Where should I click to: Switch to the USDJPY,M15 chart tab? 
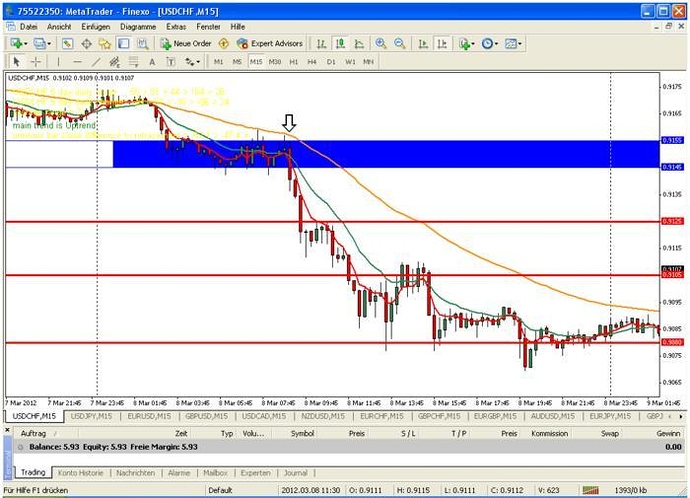click(x=92, y=416)
